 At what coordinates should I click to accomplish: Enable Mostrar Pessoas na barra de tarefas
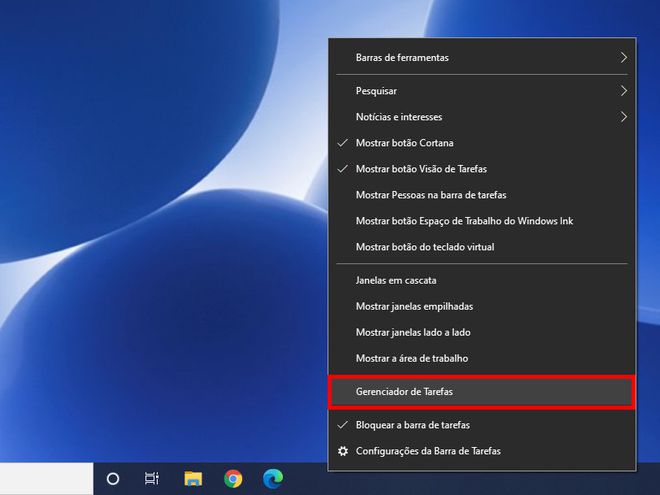pos(482,195)
